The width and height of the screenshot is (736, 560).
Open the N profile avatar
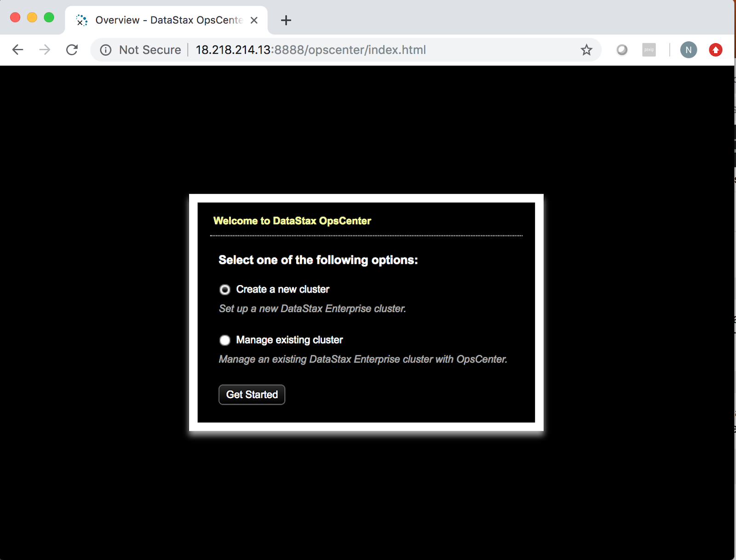(x=689, y=50)
